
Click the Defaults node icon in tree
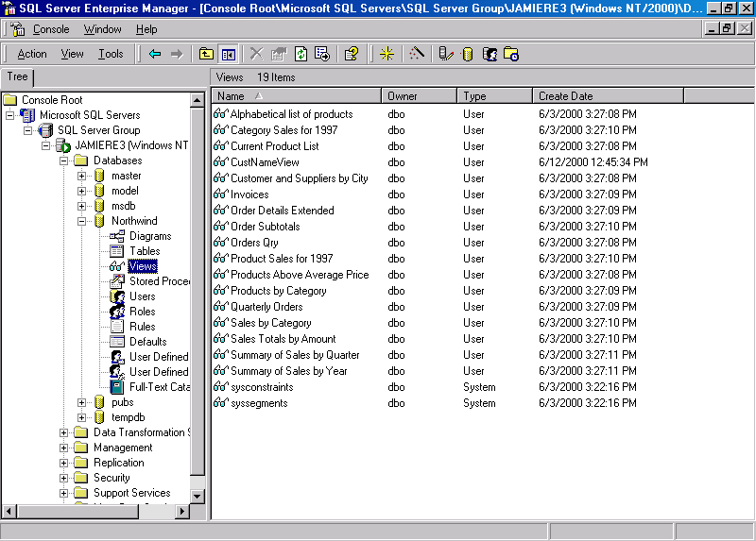pyautogui.click(x=116, y=342)
